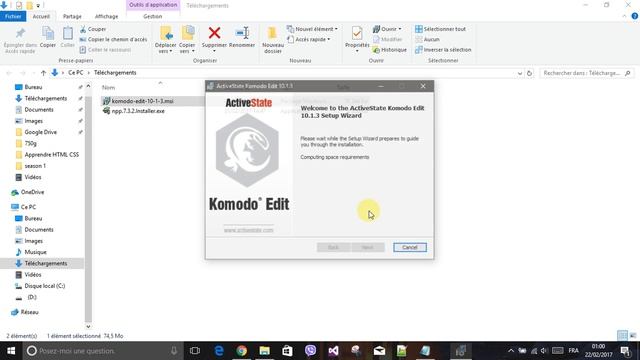The image size is (640, 360).
Task: Click Couper scissors icon
Action: (x=93, y=29)
